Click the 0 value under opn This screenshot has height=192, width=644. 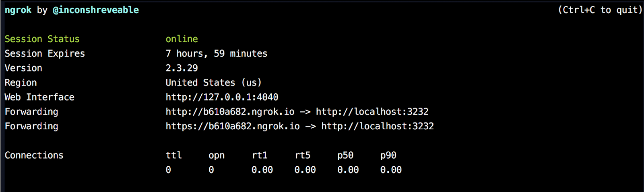pos(211,170)
